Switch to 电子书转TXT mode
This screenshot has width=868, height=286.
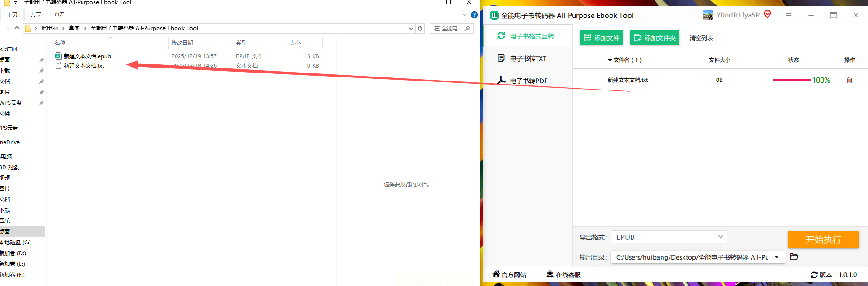point(529,58)
